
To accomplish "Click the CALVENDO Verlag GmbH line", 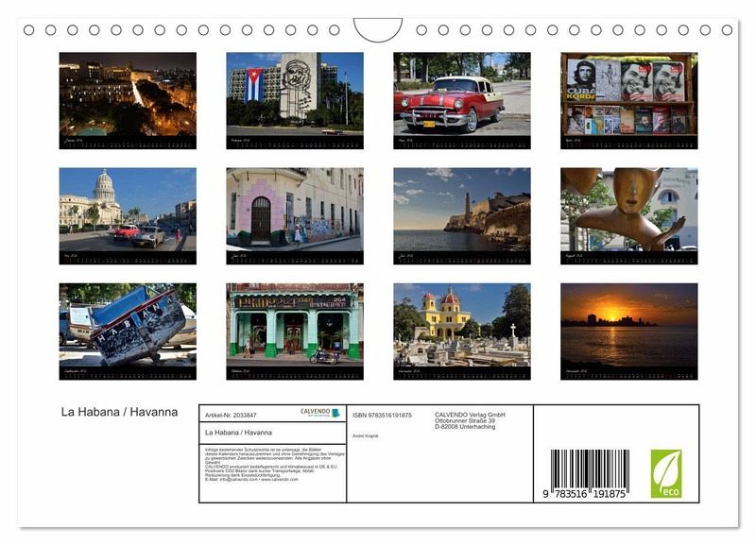I will click(x=470, y=415).
